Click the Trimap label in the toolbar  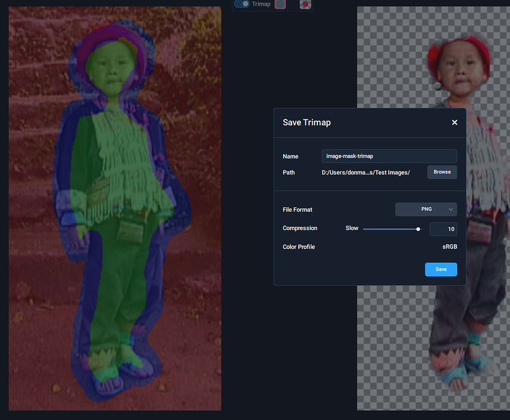coord(261,4)
